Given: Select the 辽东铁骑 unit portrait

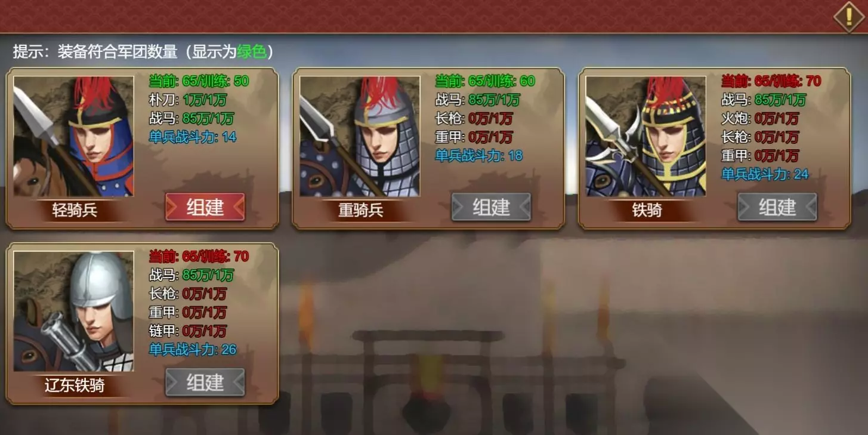Looking at the screenshot, I should (73, 311).
